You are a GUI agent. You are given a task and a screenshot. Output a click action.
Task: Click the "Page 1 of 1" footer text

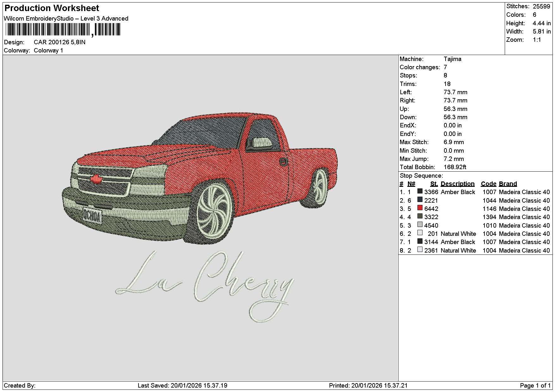[535, 386]
